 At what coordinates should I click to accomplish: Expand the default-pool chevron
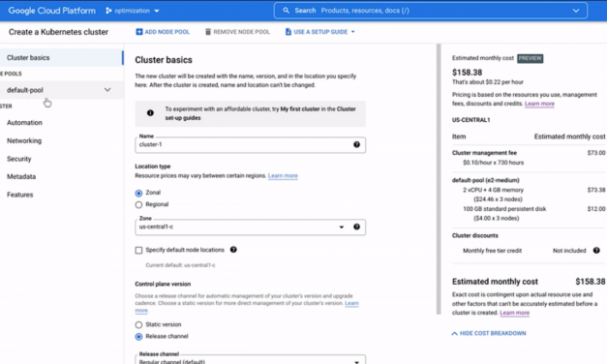pyautogui.click(x=107, y=90)
